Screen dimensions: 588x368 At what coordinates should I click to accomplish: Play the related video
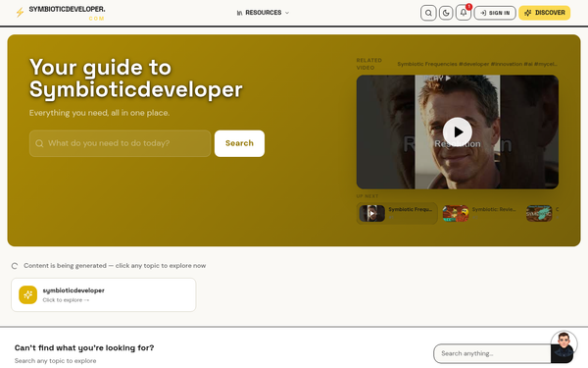(x=457, y=131)
